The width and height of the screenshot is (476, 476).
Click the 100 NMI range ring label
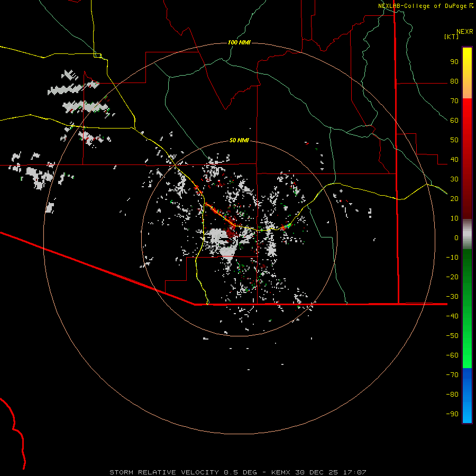tap(239, 42)
